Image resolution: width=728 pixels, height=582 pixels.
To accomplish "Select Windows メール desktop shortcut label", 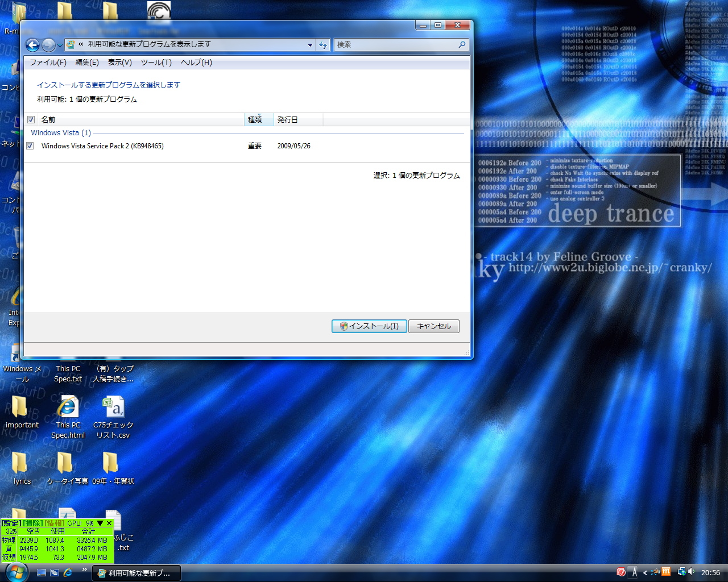I will pyautogui.click(x=22, y=374).
